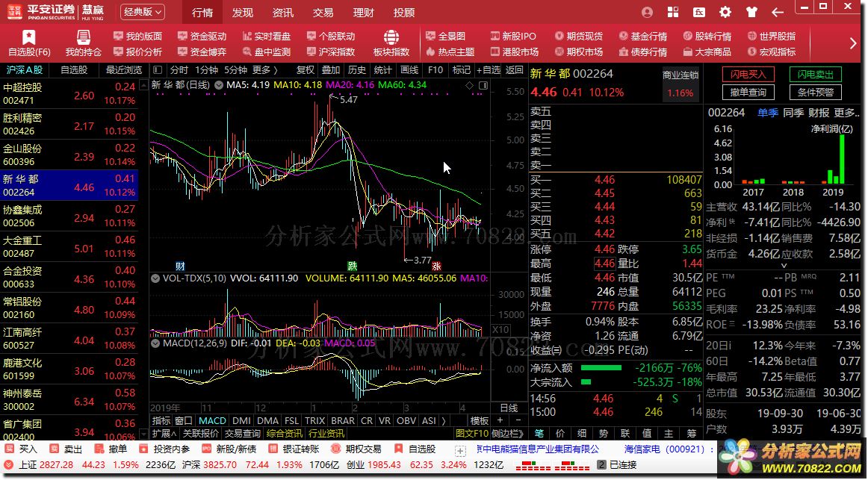This screenshot has width=868, height=480.
Task: Open 新股IPO toolbar item
Action: point(513,36)
